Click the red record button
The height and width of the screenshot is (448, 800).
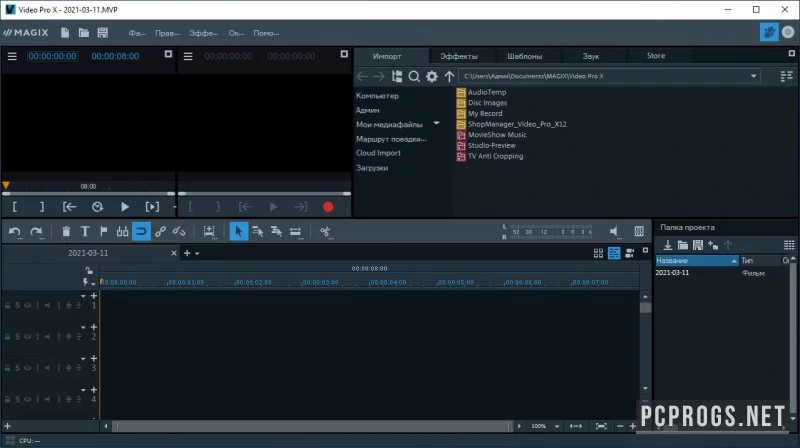[x=328, y=207]
